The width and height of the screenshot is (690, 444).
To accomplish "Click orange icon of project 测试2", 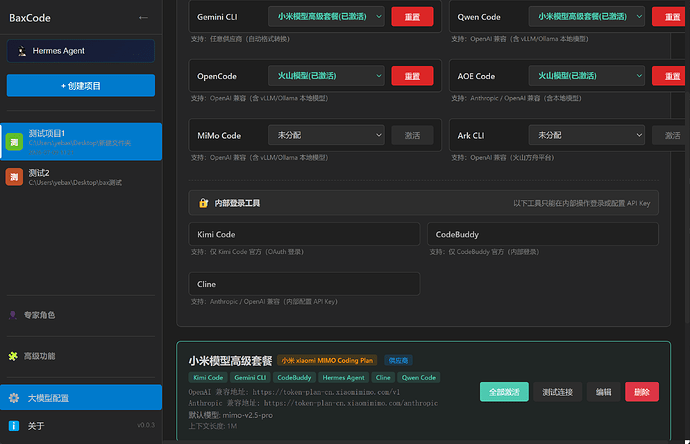I will [x=14, y=177].
